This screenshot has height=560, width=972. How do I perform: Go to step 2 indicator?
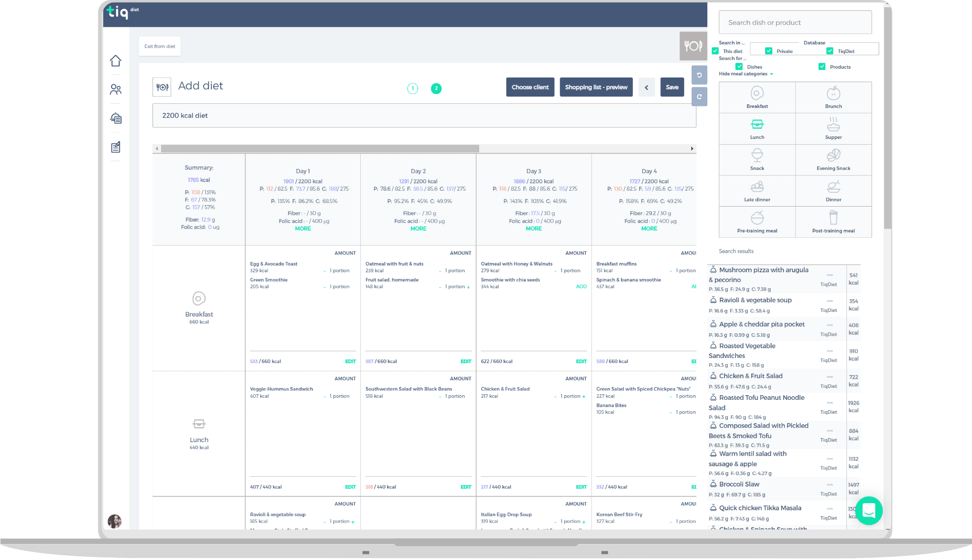tap(436, 88)
